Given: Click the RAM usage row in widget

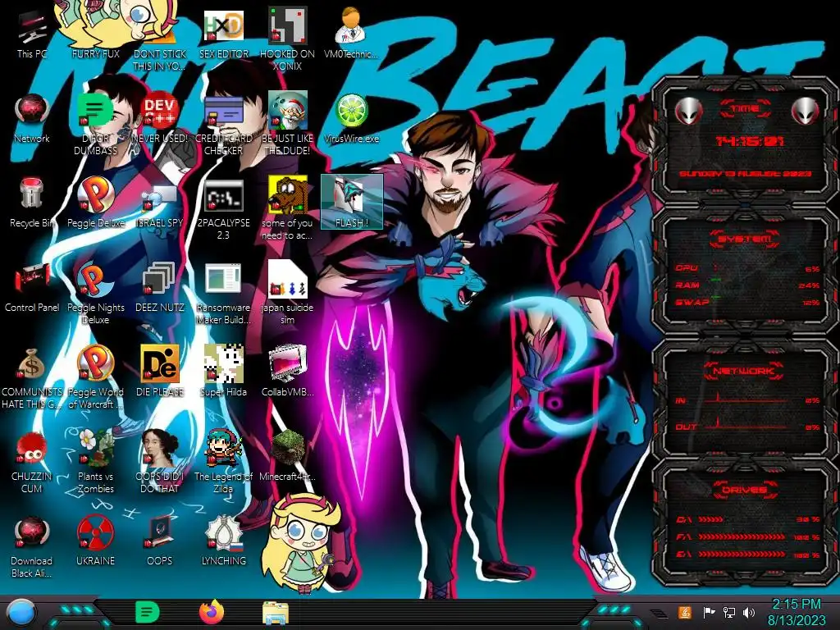Looking at the screenshot, I should [x=748, y=285].
